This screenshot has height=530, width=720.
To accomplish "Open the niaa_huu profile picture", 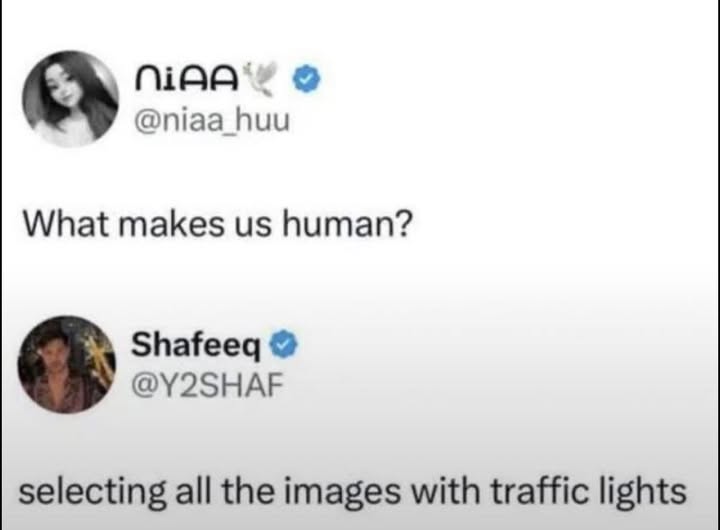I will coord(70,99).
